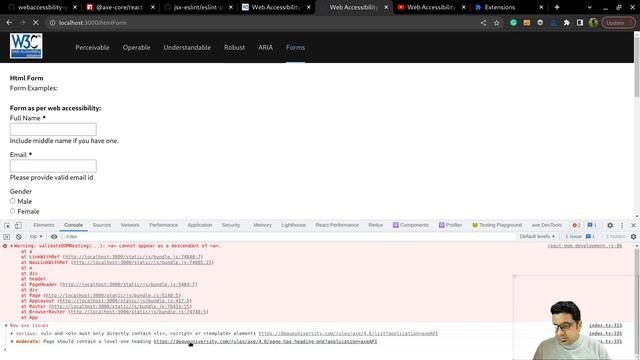640x360 pixels.
Task: Bookmark this page with the star icon
Action: 497,23
